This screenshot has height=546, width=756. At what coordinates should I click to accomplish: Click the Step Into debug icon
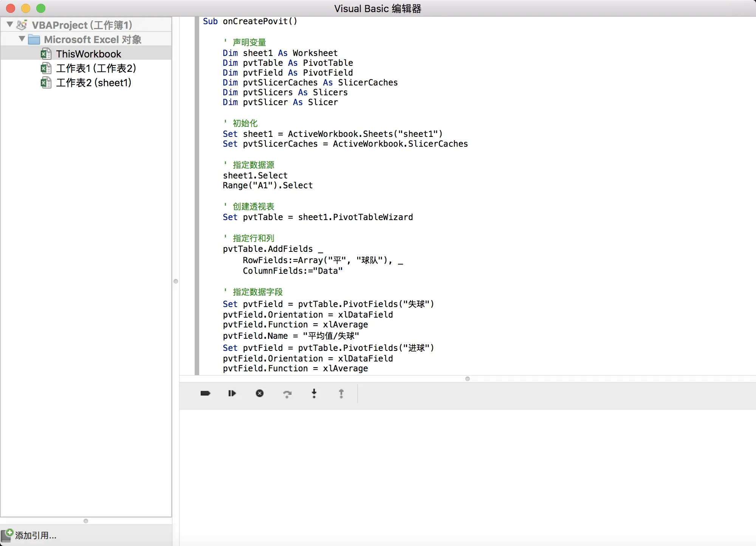314,394
